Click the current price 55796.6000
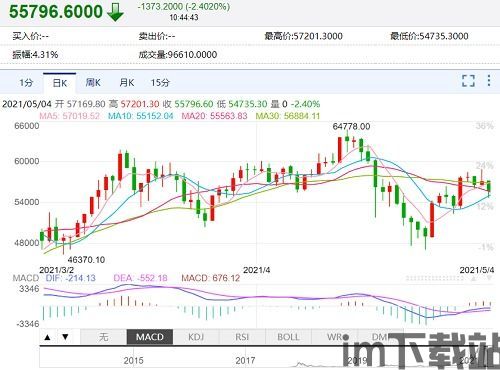500x370 pixels. (x=56, y=12)
